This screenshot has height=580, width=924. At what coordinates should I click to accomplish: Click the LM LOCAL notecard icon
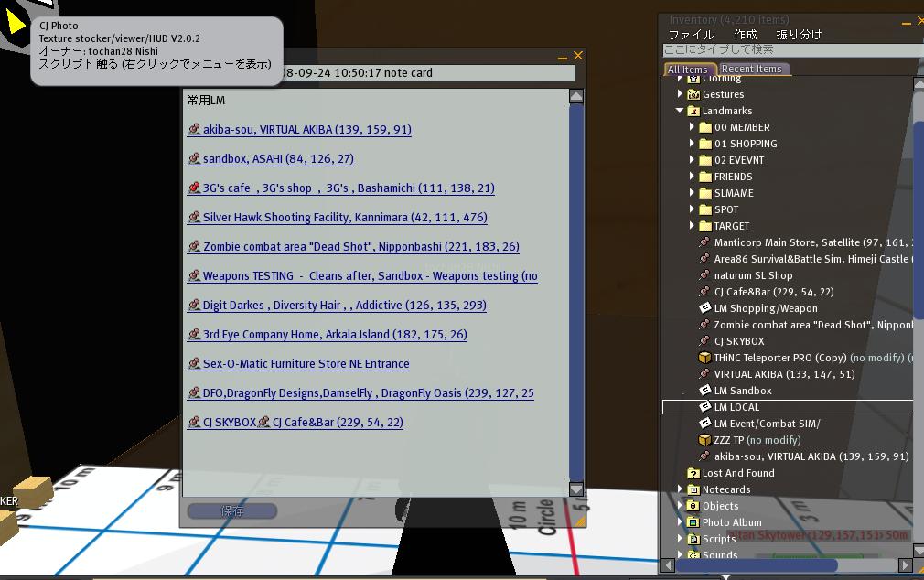coord(704,407)
